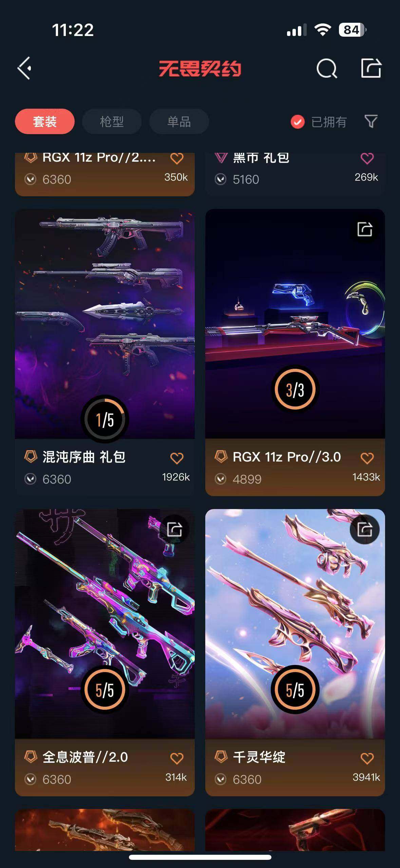Select the 套装 tab
The height and width of the screenshot is (868, 400).
coord(45,121)
